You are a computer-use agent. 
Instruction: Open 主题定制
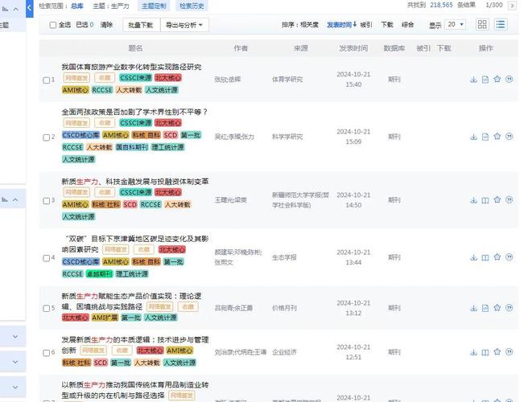[154, 6]
